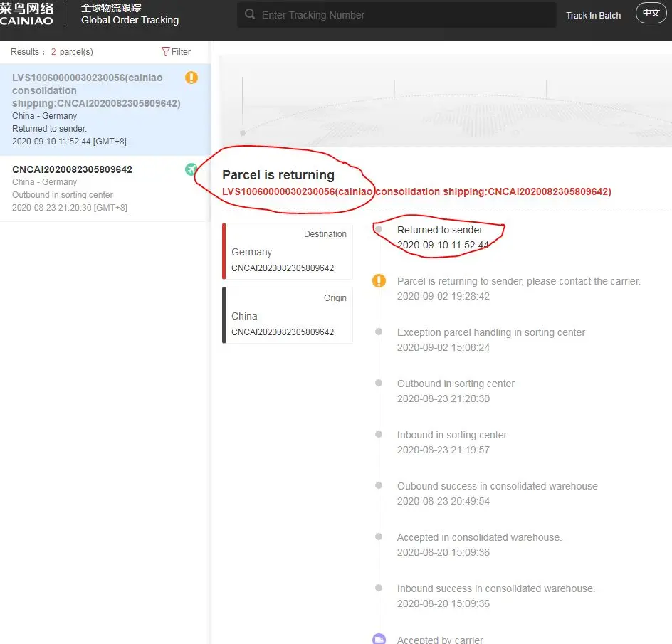Switch language with the 中文 button
Screen dimensions: 672x644
[651, 13]
